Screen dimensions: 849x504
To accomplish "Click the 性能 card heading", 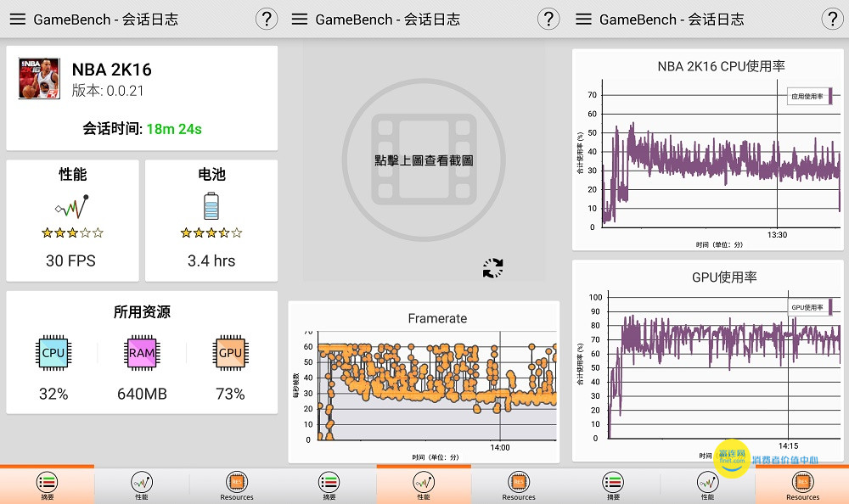I will click(x=72, y=174).
